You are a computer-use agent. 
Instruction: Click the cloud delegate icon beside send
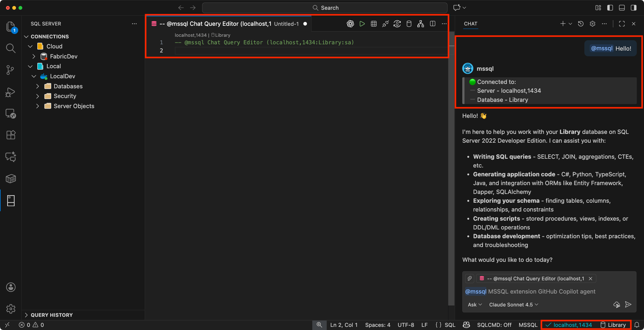pyautogui.click(x=617, y=305)
